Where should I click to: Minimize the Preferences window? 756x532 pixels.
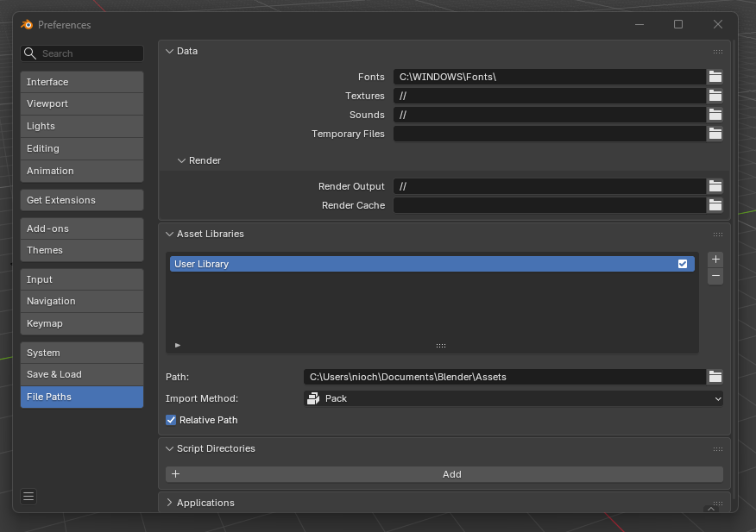639,25
